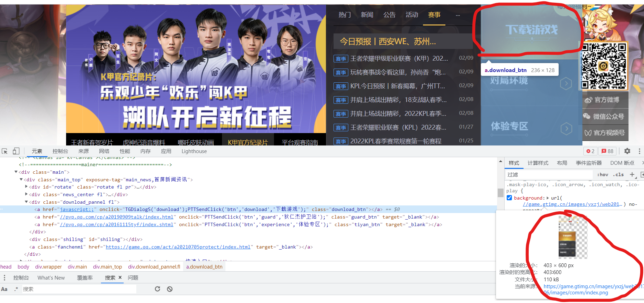This screenshot has width=644, height=303.
Task: Select the div.wrapper breadcrumb
Action: tap(49, 266)
